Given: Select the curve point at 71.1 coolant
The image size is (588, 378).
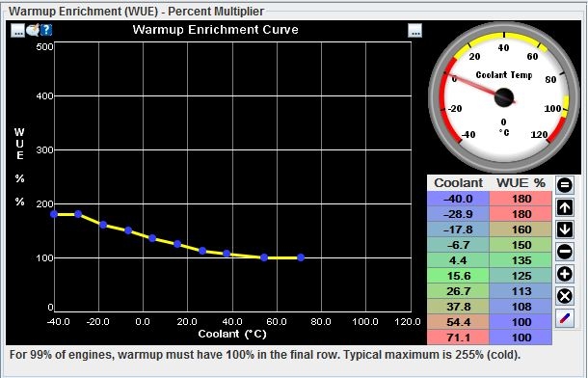Looking at the screenshot, I should tap(301, 257).
